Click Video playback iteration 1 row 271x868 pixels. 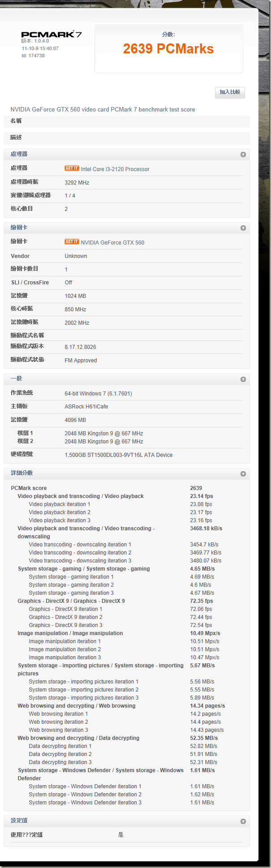point(127,504)
